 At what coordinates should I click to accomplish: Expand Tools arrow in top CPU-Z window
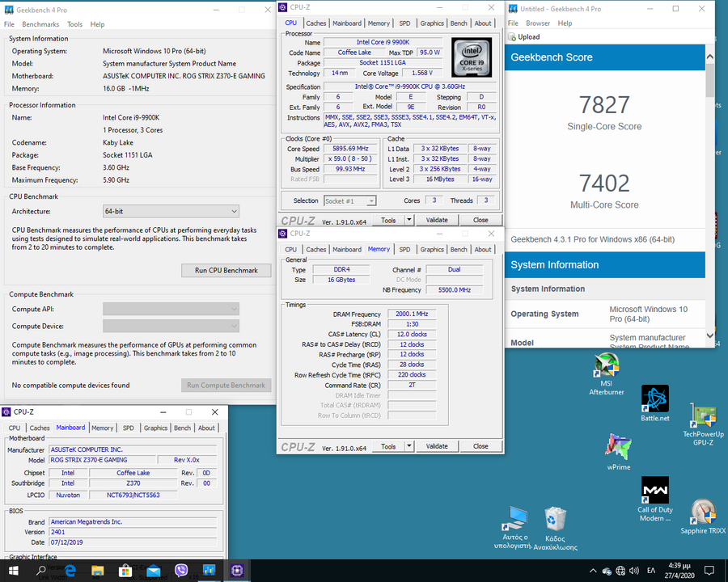pos(409,220)
